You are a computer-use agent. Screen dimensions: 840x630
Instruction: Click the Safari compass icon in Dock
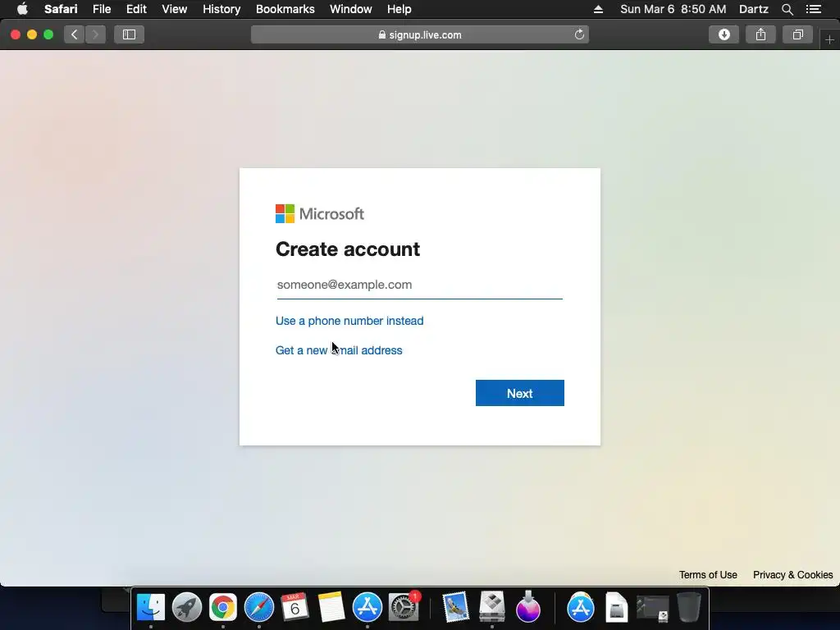click(x=258, y=608)
